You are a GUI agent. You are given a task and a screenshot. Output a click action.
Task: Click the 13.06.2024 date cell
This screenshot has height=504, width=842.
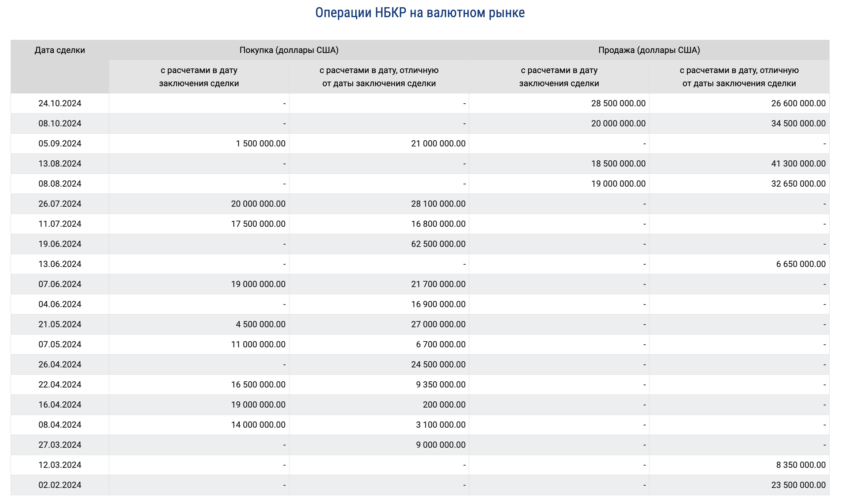pyautogui.click(x=60, y=264)
